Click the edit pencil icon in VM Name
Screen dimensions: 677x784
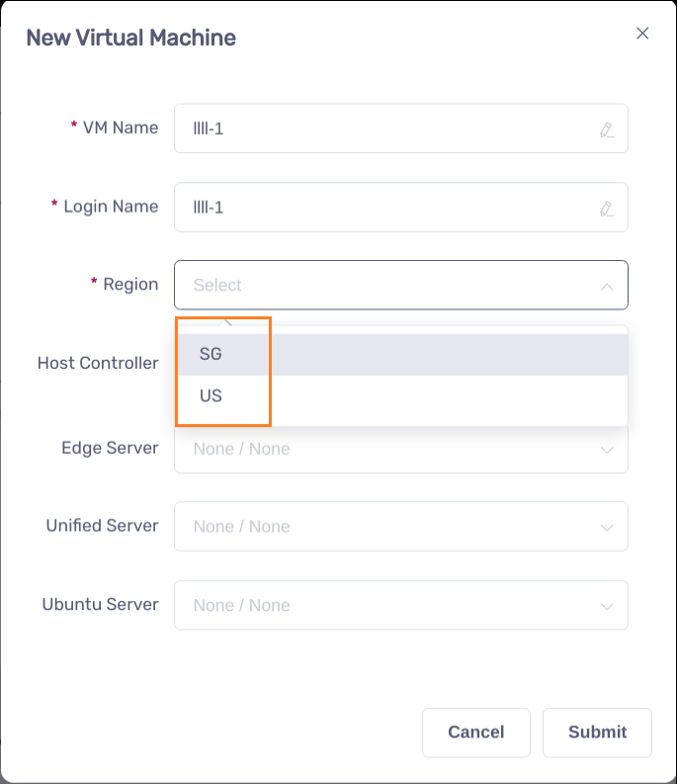pyautogui.click(x=607, y=130)
